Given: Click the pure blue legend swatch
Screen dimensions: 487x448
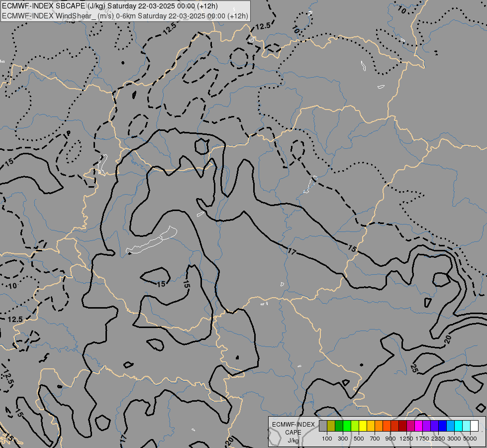Looking at the screenshot, I should click(443, 426).
